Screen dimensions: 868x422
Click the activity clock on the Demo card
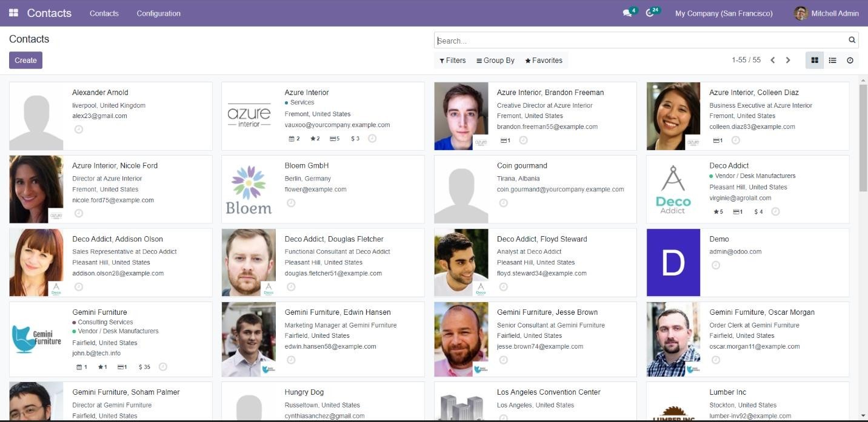pyautogui.click(x=716, y=265)
